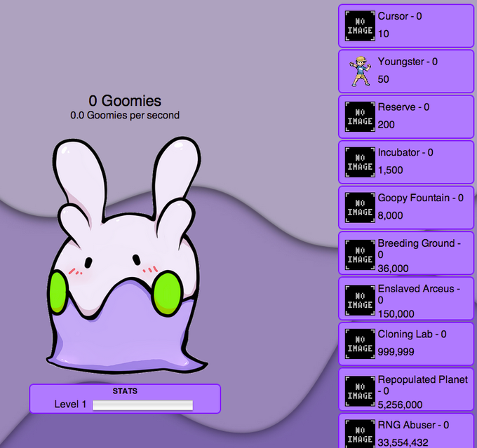
Task: Click the Cursor price '10'
Action: (x=383, y=34)
